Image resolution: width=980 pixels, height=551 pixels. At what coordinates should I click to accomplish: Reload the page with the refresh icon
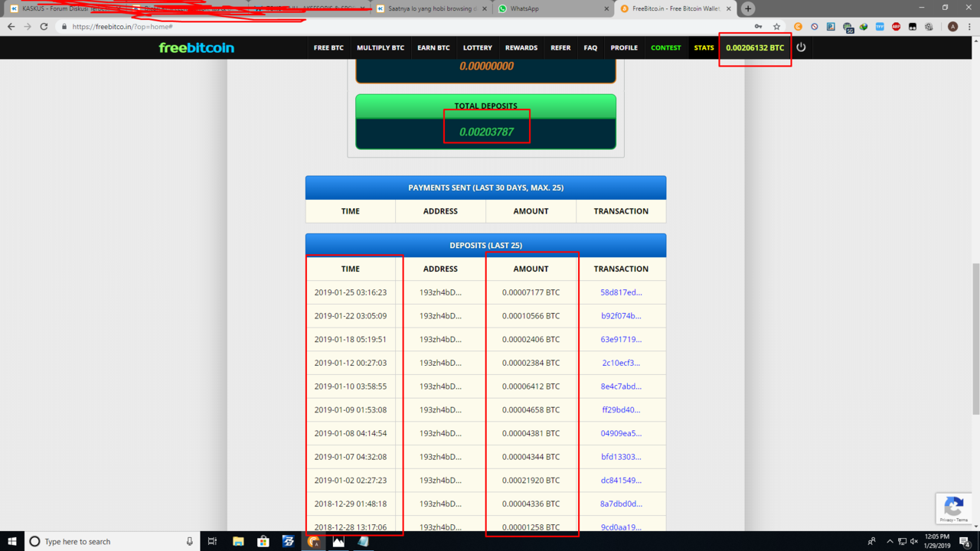(44, 26)
